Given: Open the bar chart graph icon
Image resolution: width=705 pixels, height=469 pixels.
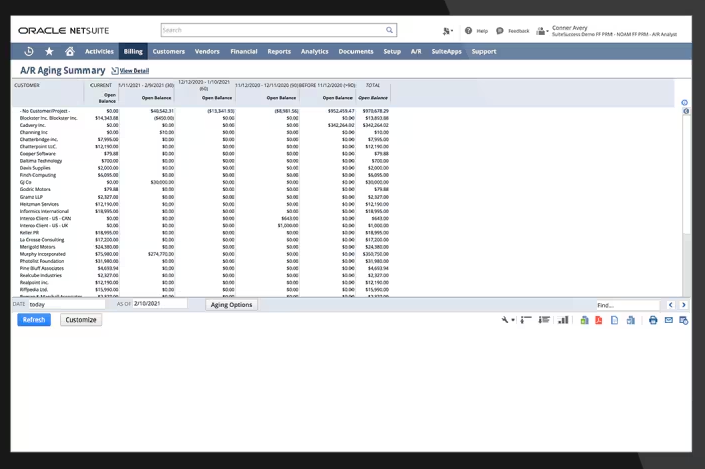Looking at the screenshot, I should pyautogui.click(x=563, y=320).
